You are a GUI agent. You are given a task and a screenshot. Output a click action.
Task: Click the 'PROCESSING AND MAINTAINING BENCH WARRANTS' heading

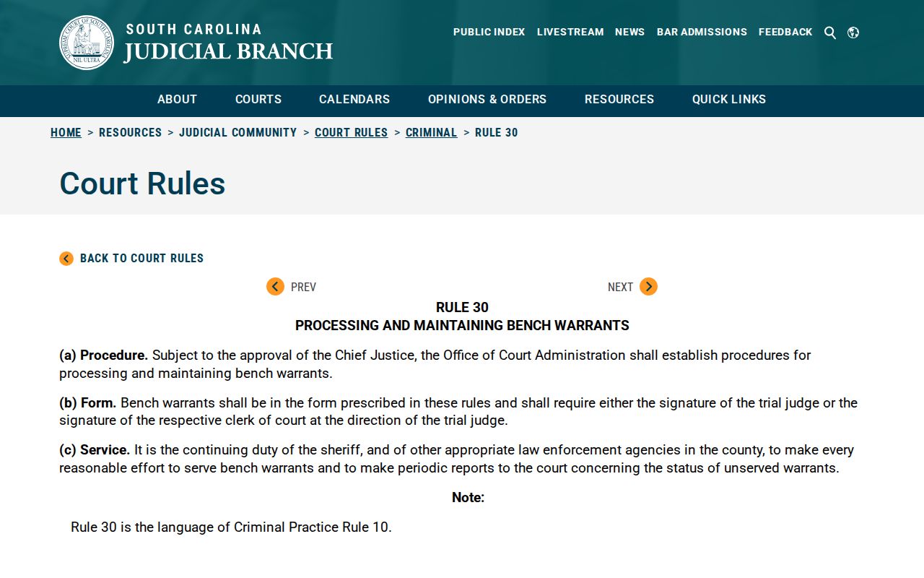pyautogui.click(x=462, y=326)
